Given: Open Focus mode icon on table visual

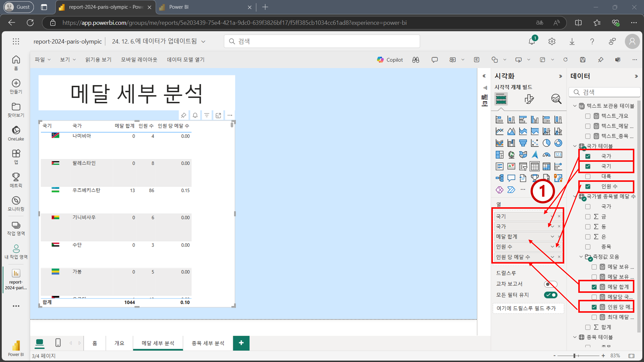Looking at the screenshot, I should click(218, 115).
